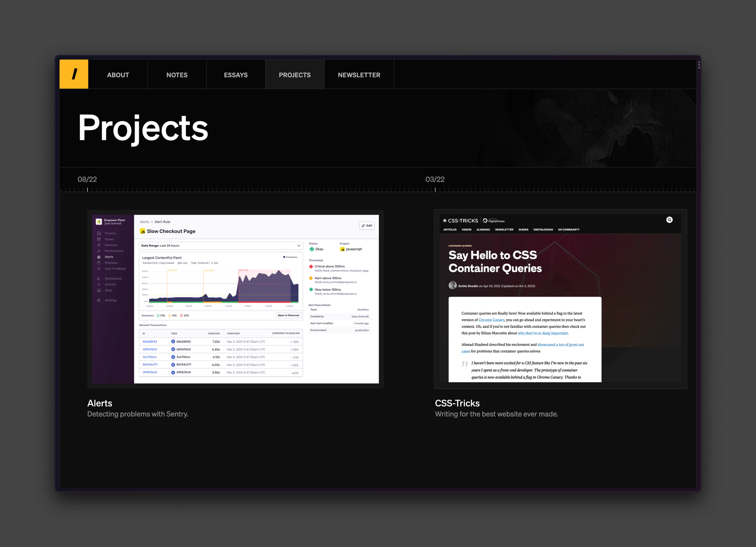Open the ABOUT navigation tab
Screen dimensions: 756x547
pyautogui.click(x=118, y=75)
